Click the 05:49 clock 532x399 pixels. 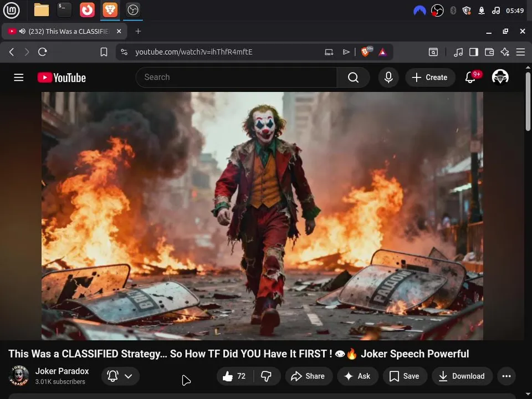coord(515,11)
